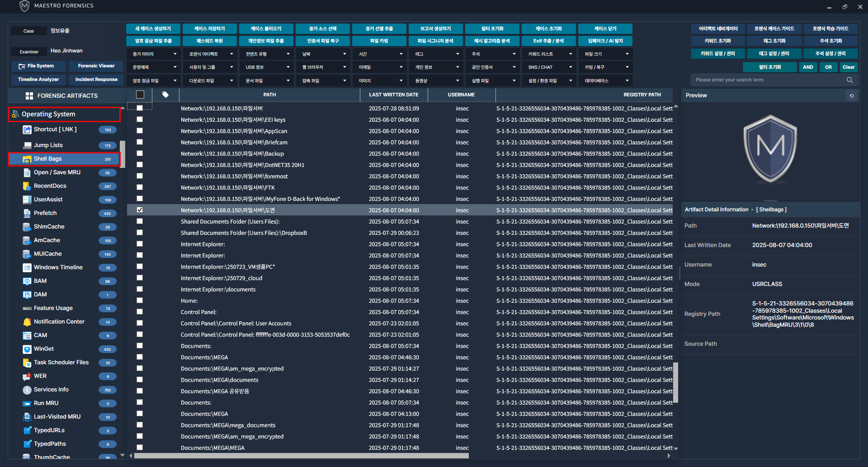Click the WinGet artifact icon
This screenshot has width=868, height=467.
point(27,349)
